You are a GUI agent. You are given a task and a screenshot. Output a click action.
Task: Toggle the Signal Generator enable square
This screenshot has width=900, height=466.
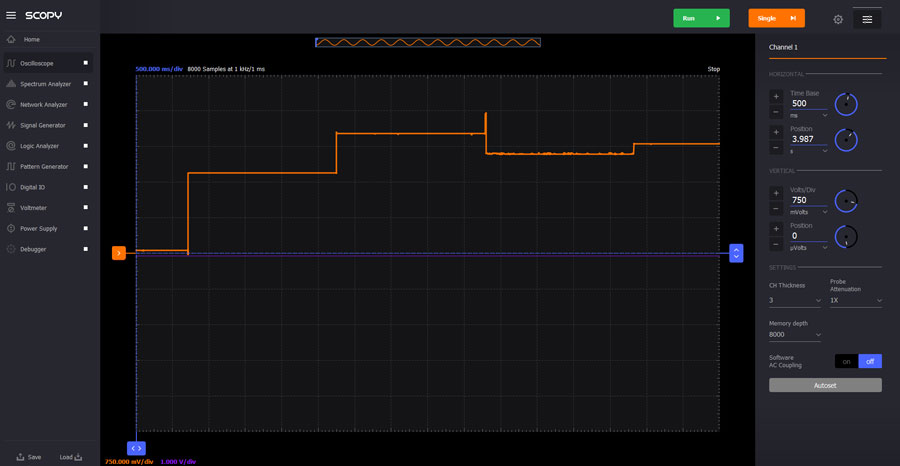[x=85, y=125]
